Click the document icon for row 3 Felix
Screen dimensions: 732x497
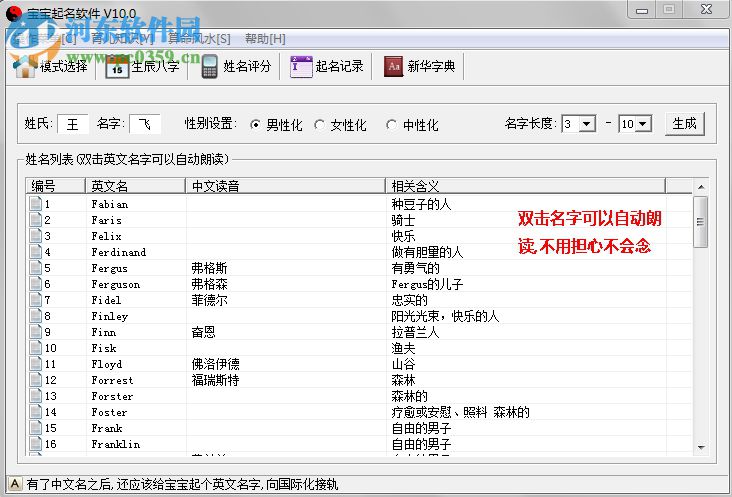click(x=35, y=236)
